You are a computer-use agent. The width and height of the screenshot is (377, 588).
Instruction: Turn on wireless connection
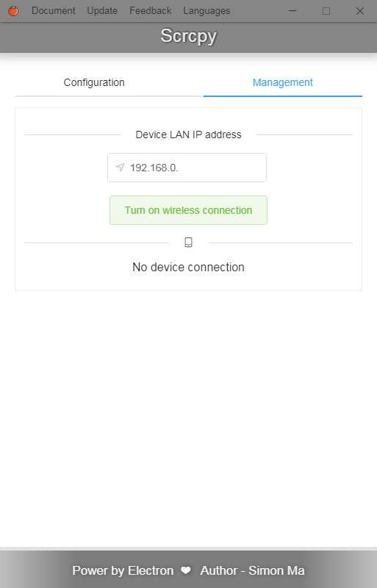[188, 210]
